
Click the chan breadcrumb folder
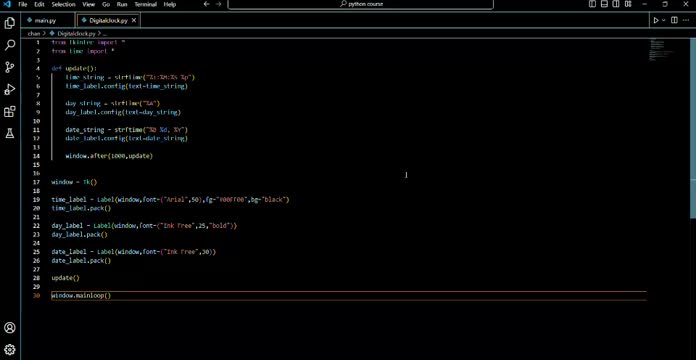34,33
